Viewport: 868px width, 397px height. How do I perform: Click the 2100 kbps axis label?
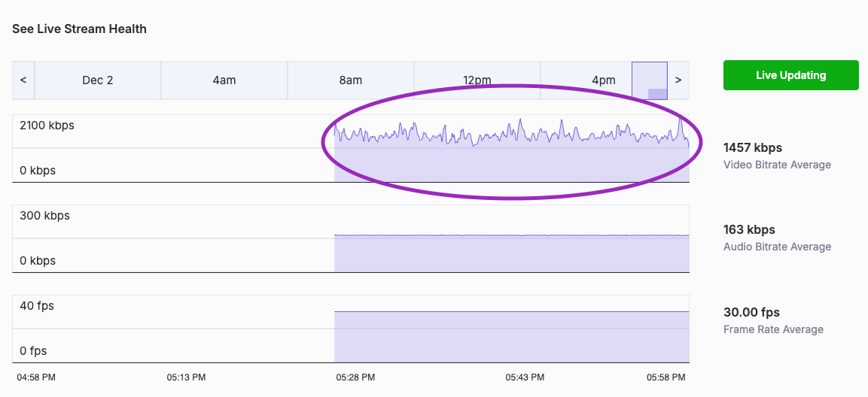click(47, 126)
